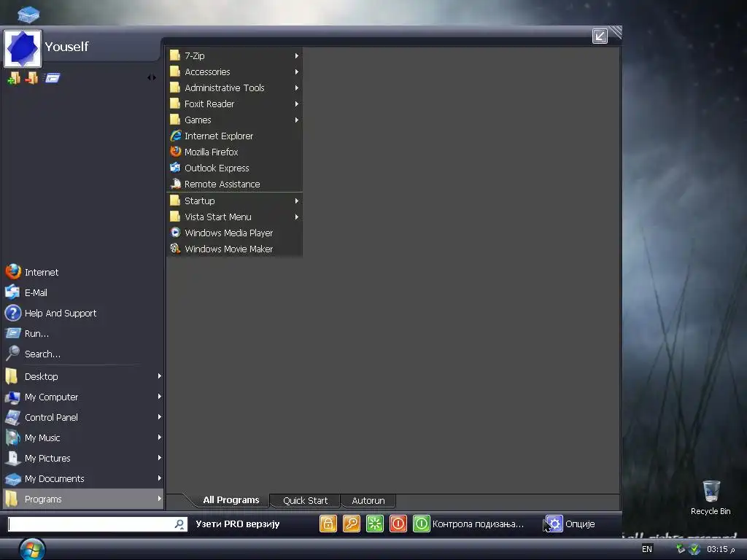Image resolution: width=747 pixels, height=560 pixels.
Task: Open Search... from the left pane
Action: point(83,354)
